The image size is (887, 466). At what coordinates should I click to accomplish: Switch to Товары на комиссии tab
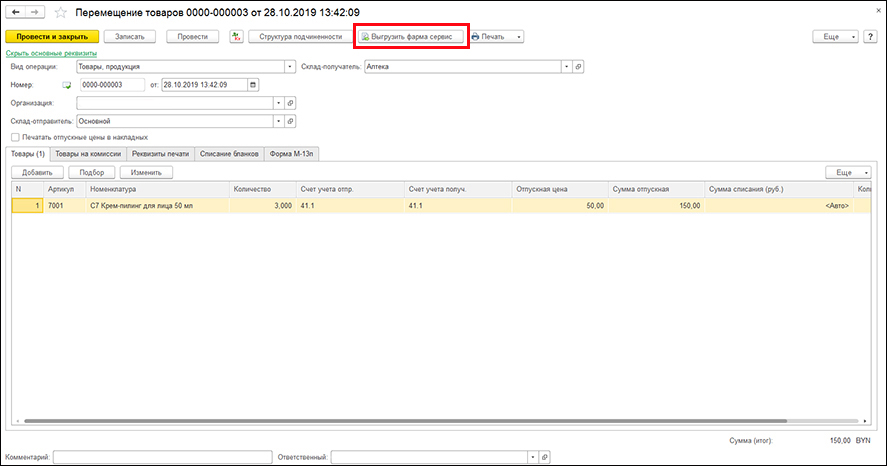coord(89,154)
